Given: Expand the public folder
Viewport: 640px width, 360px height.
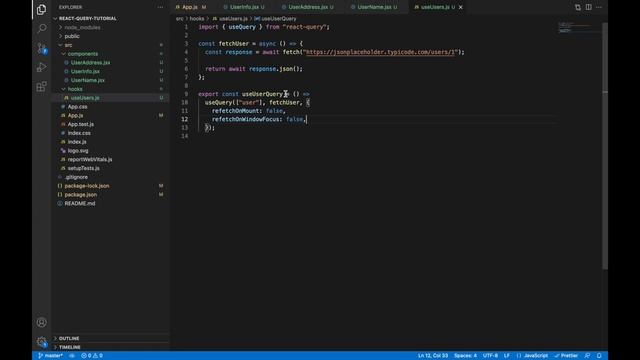Looking at the screenshot, I should (72, 36).
